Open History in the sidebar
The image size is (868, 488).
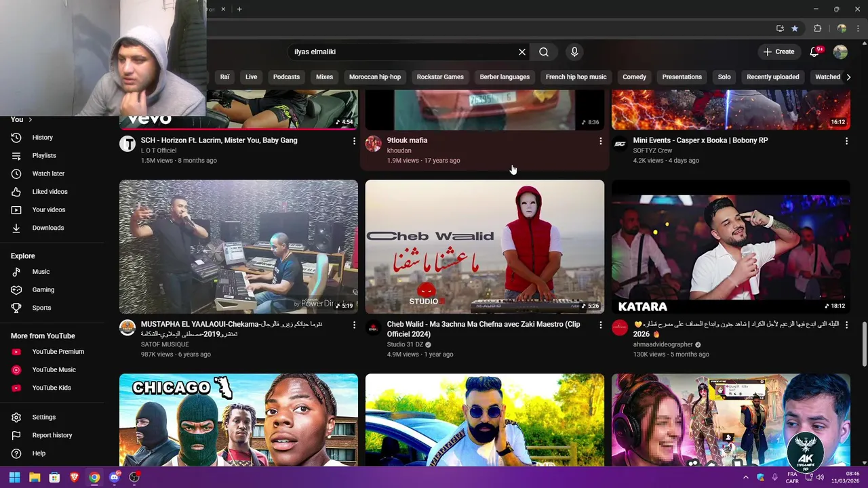[x=42, y=138]
